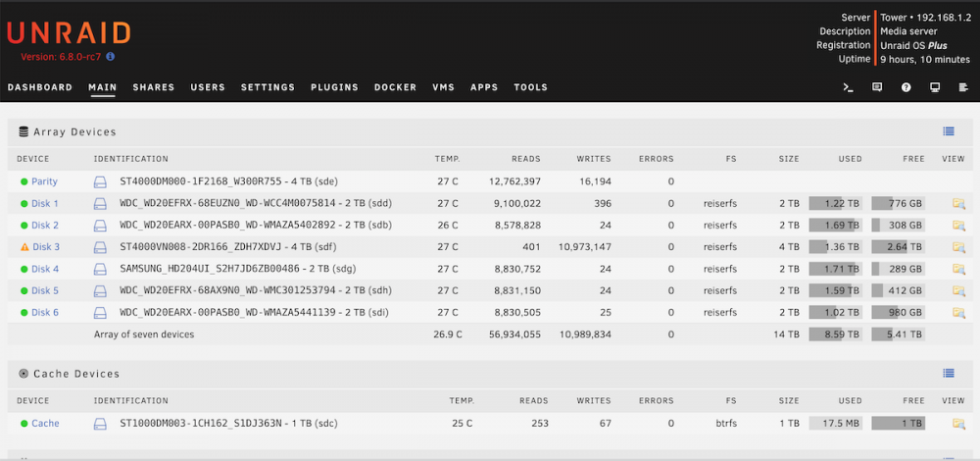Click Disk 3 warning status icon
The width and height of the screenshot is (980, 461).
24,247
